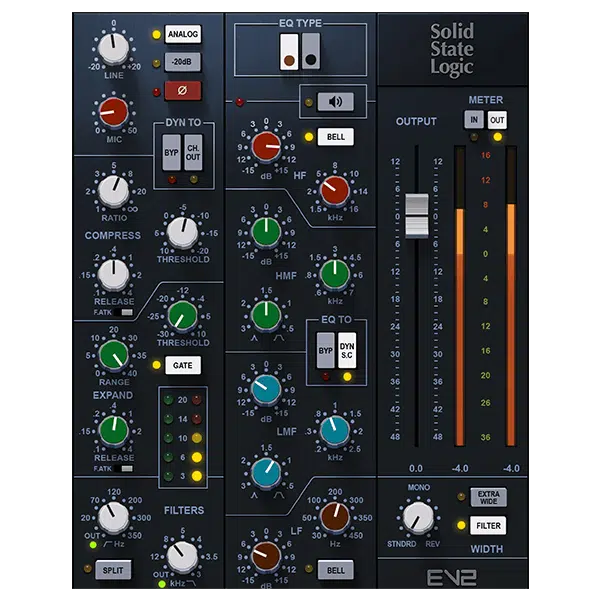Toggle the HF BELL button
The image size is (600, 600).
click(336, 137)
